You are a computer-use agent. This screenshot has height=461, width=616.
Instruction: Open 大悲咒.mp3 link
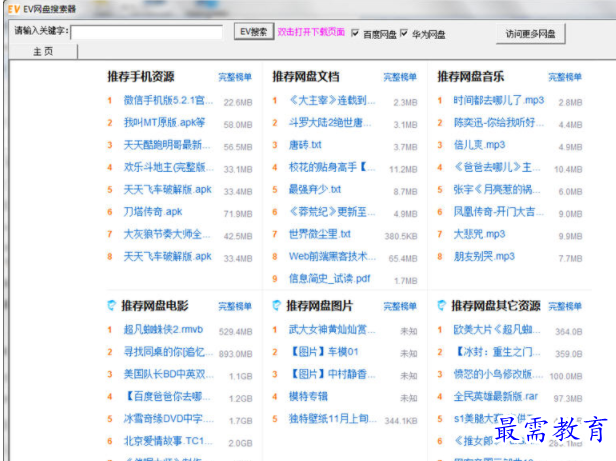coord(479,234)
